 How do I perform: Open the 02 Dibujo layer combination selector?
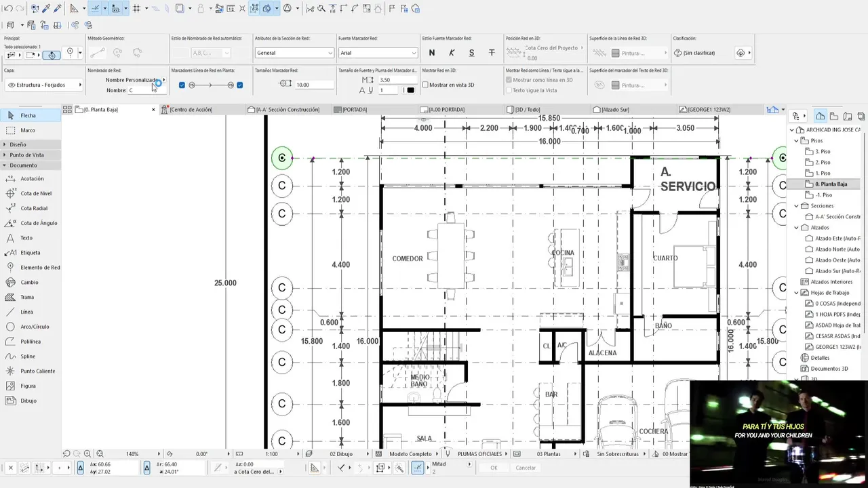[x=341, y=453]
